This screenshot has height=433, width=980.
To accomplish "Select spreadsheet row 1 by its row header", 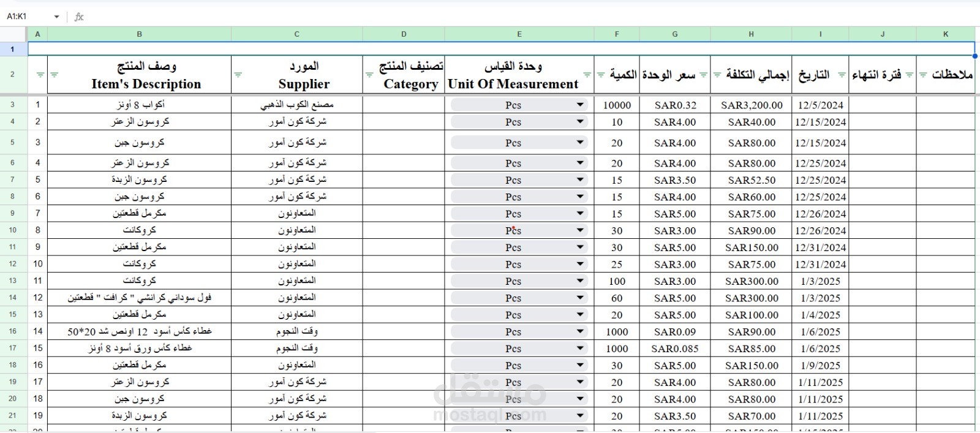I will [x=13, y=49].
